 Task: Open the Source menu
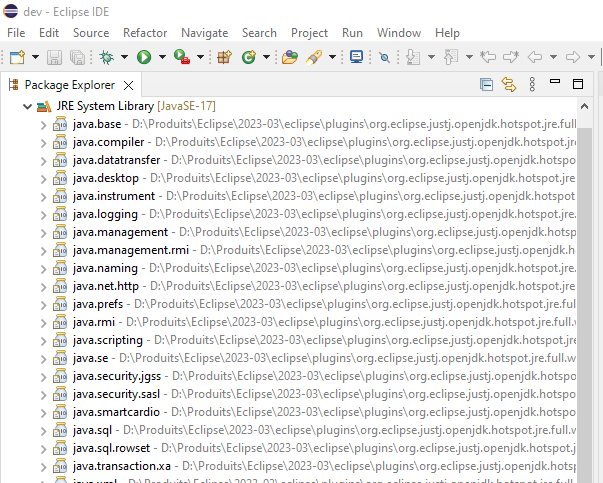91,33
